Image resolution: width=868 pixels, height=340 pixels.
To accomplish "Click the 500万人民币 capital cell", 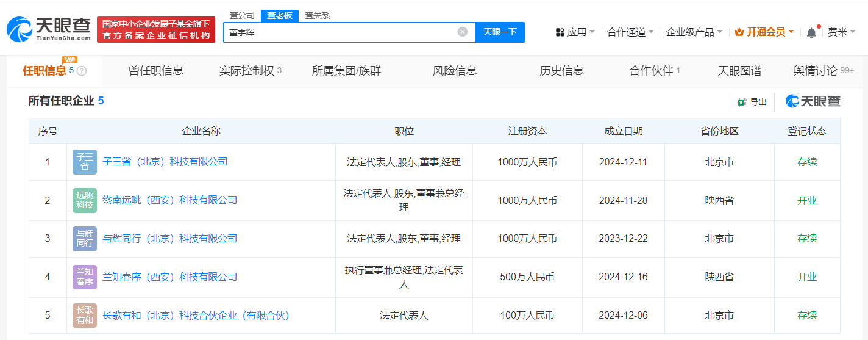I will pos(527,277).
